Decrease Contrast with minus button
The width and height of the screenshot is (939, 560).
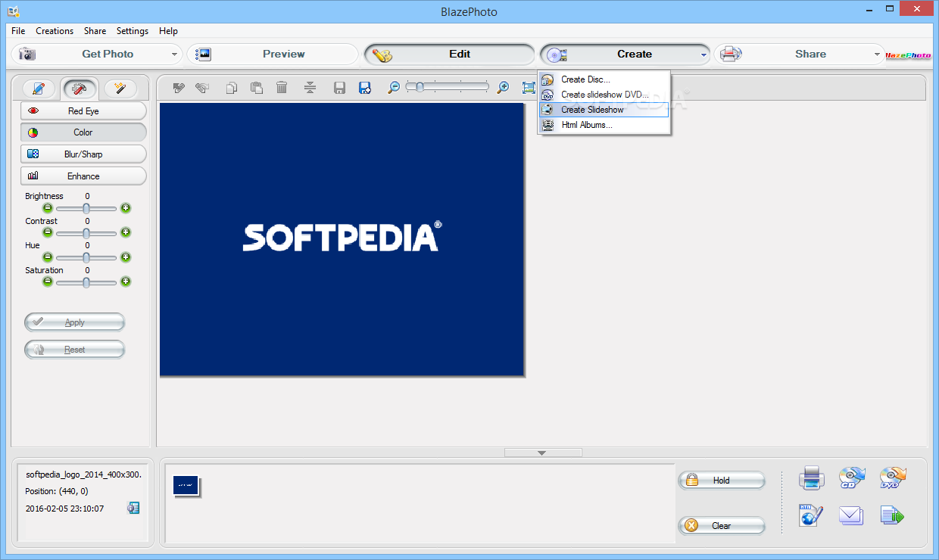(x=48, y=232)
